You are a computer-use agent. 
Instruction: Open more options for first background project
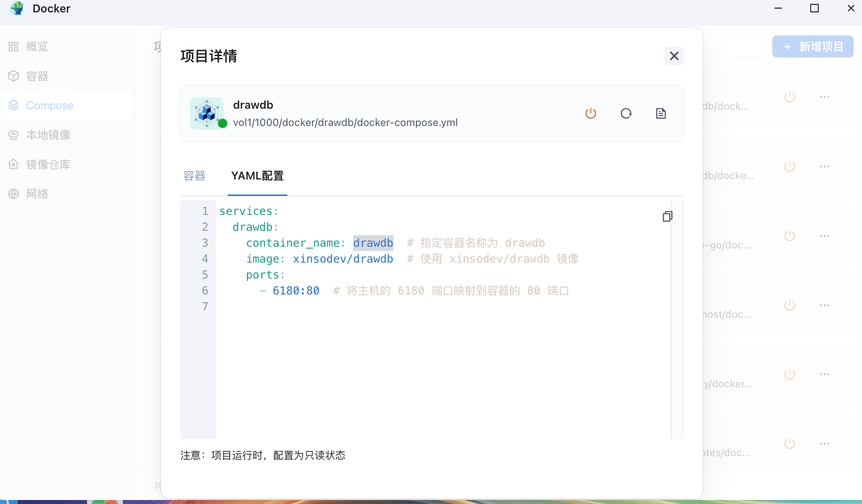[x=824, y=97]
